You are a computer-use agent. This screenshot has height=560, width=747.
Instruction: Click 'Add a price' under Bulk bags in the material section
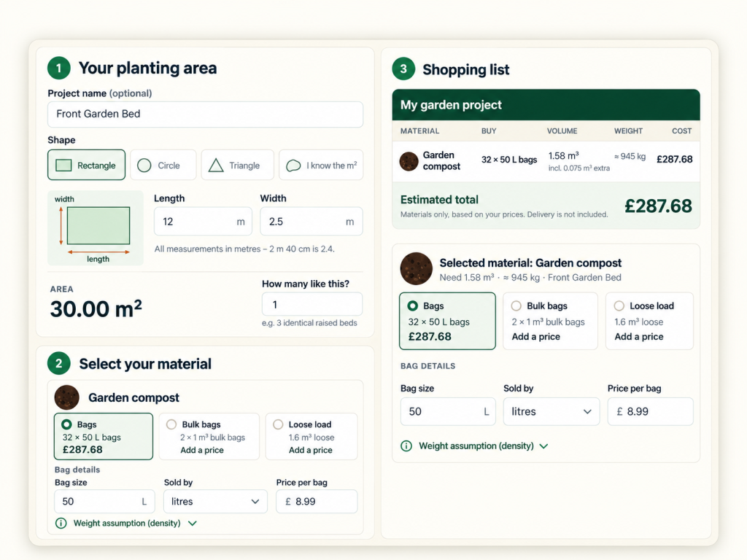(202, 450)
